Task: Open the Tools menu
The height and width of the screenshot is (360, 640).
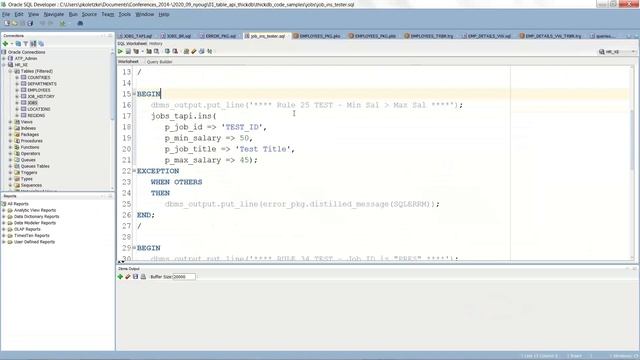Action: [124, 14]
